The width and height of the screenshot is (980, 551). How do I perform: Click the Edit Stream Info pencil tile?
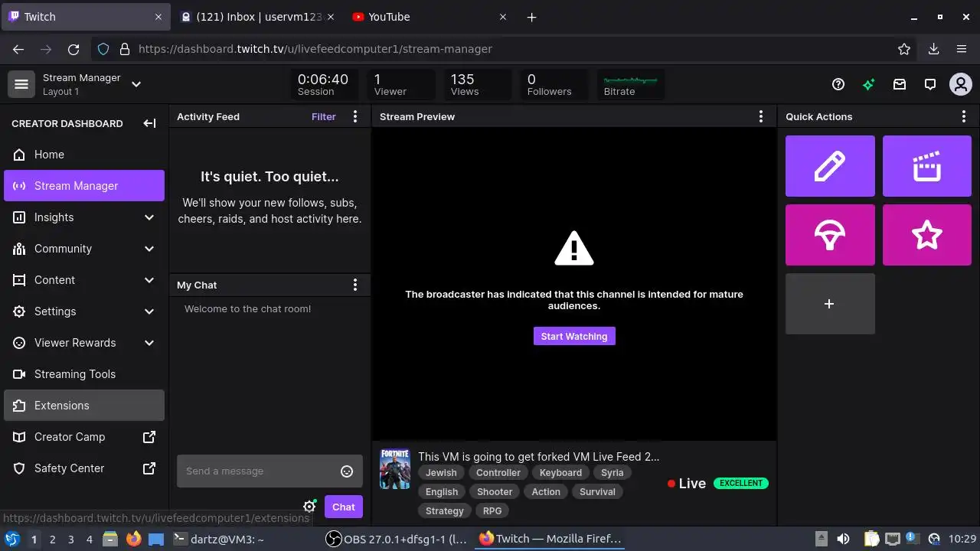coord(830,166)
